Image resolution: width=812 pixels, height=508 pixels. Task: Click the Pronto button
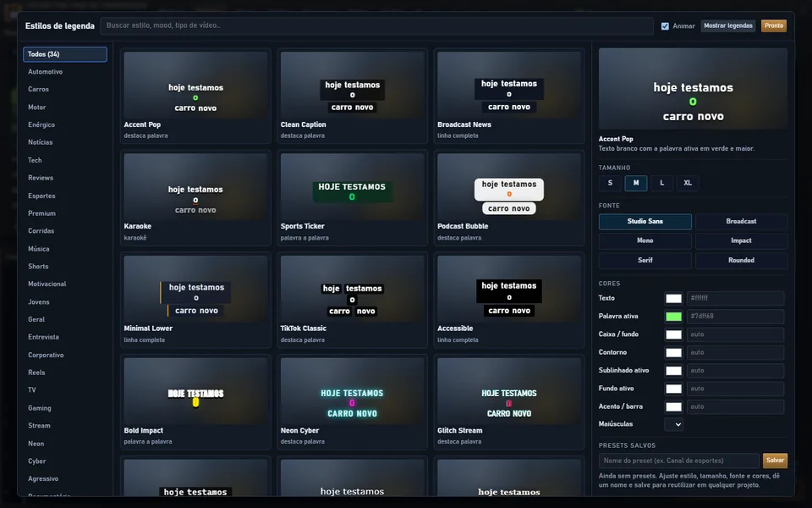(774, 26)
